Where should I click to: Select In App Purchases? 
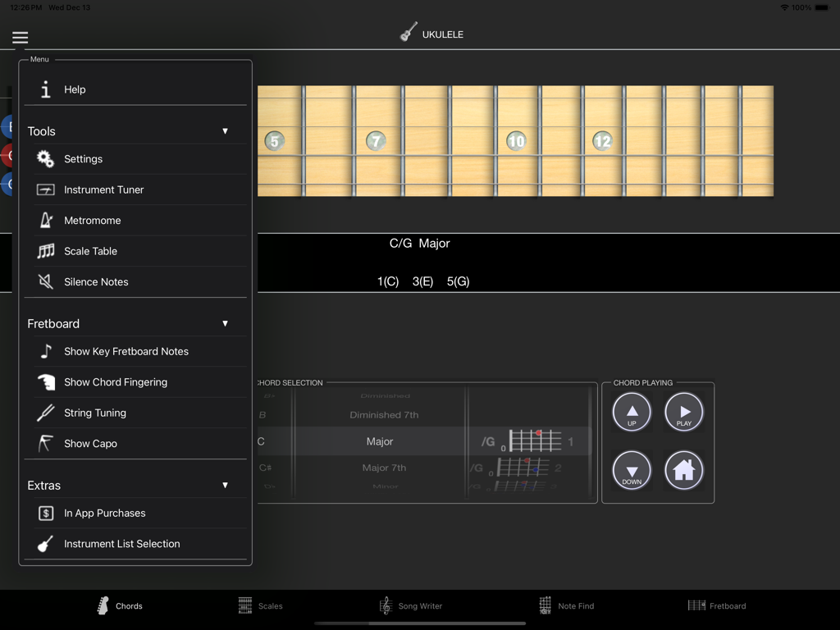tap(107, 513)
